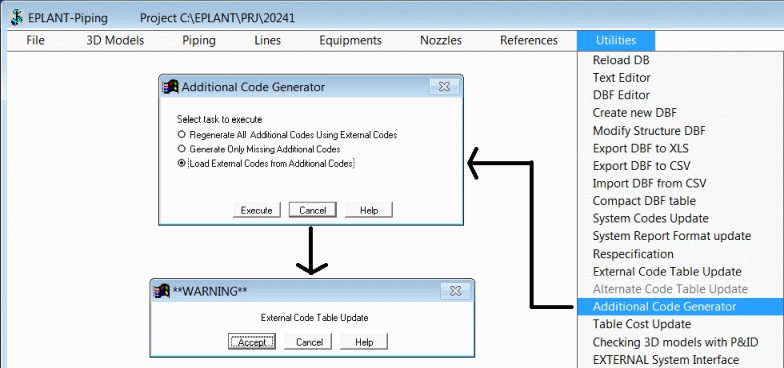Click Execute in Additional Code Generator
The image size is (784, 368).
256,210
